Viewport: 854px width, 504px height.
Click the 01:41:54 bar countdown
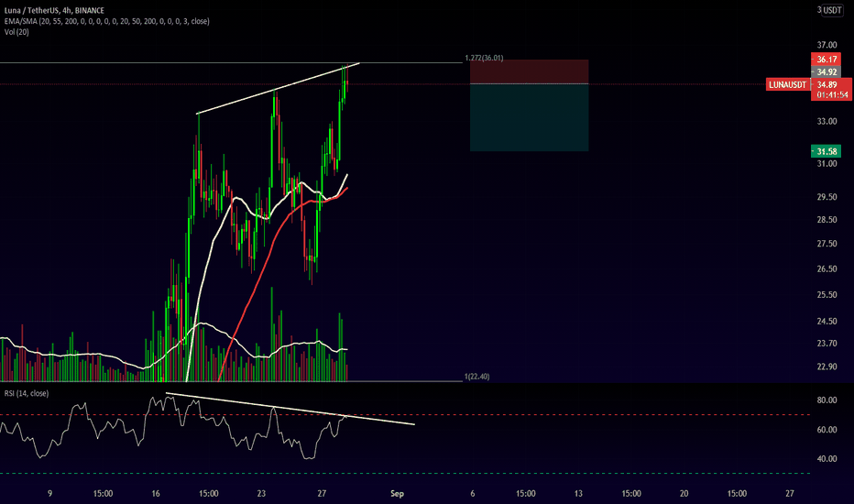click(832, 94)
